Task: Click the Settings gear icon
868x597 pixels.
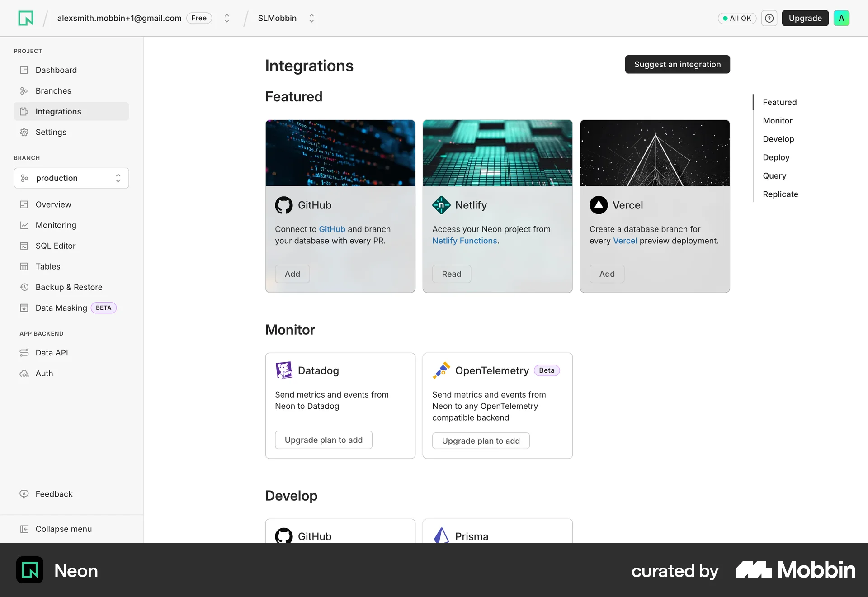Action: tap(24, 132)
